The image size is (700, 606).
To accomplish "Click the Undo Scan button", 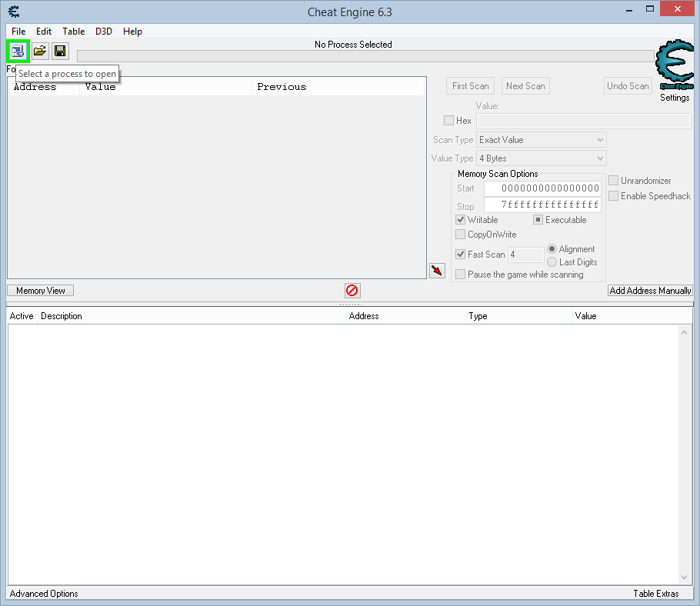I will coord(628,85).
